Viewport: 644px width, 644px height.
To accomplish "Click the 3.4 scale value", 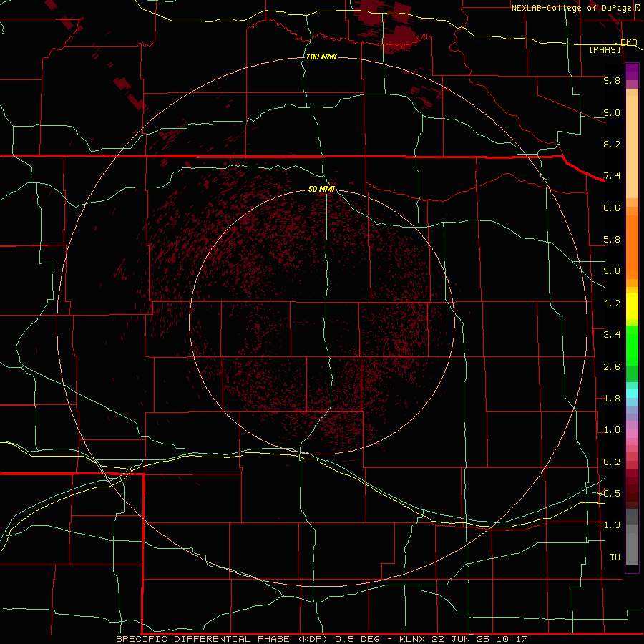I will [x=612, y=335].
